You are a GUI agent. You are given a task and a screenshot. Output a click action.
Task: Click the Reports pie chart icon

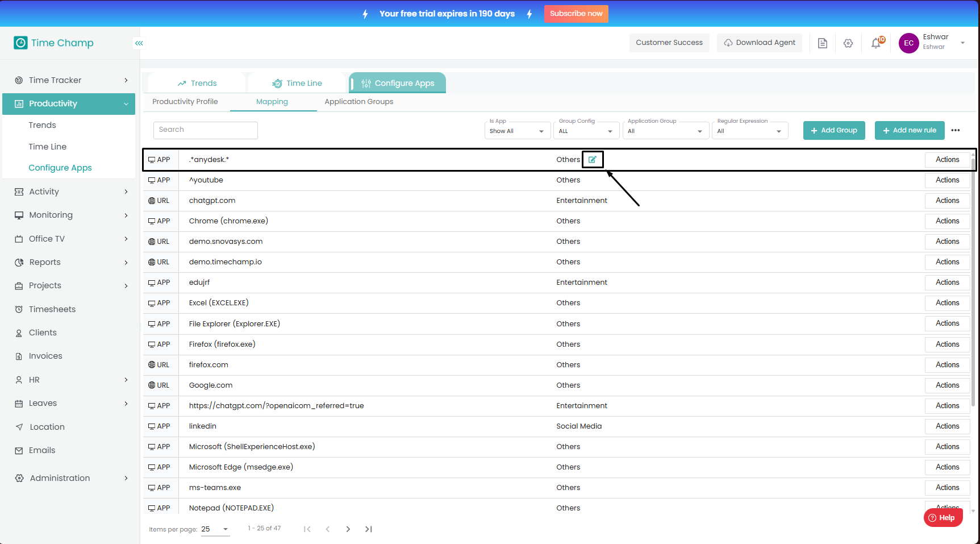point(19,263)
